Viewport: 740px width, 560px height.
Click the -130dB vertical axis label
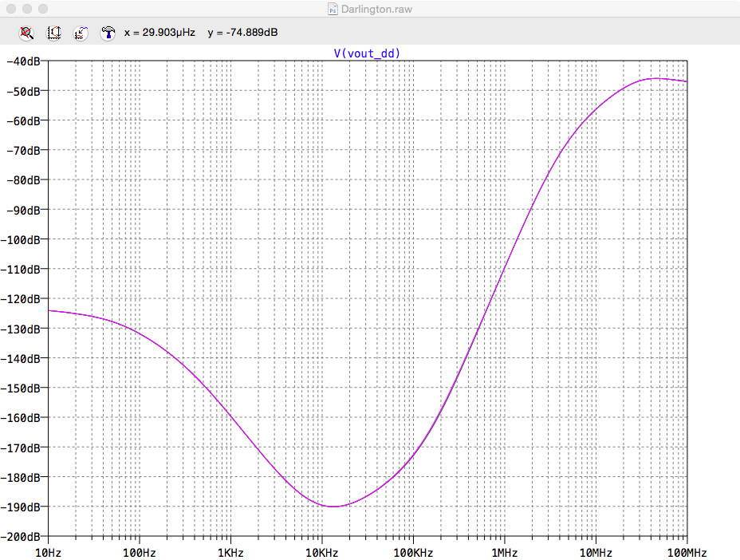tap(20, 329)
